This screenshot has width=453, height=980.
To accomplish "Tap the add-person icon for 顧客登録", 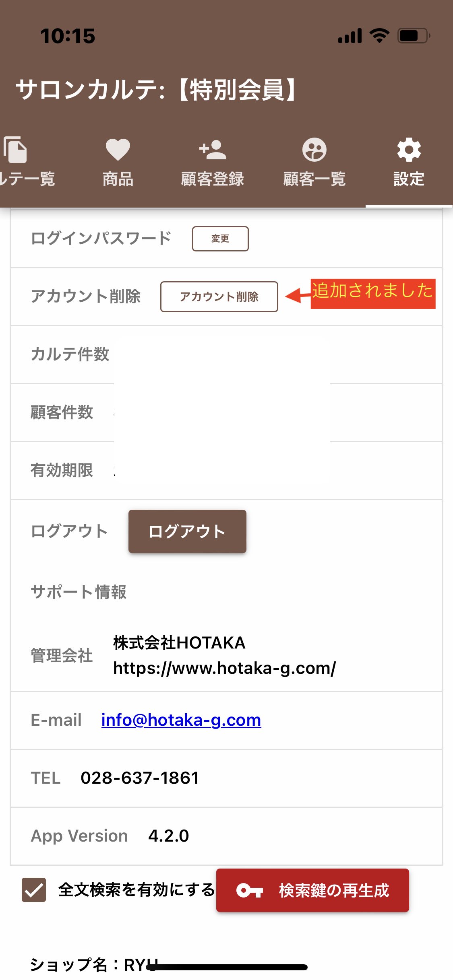I will 213,150.
